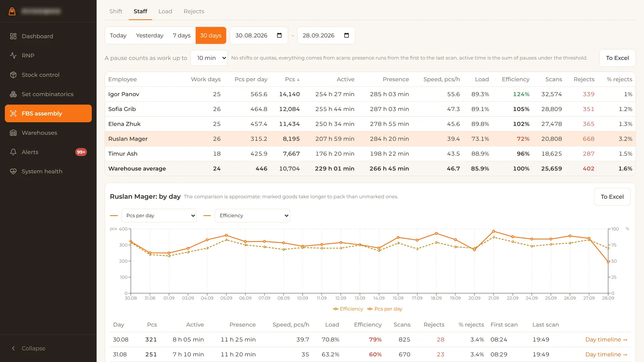Open Warehouses via its building icon
The width and height of the screenshot is (644, 362).
click(13, 133)
